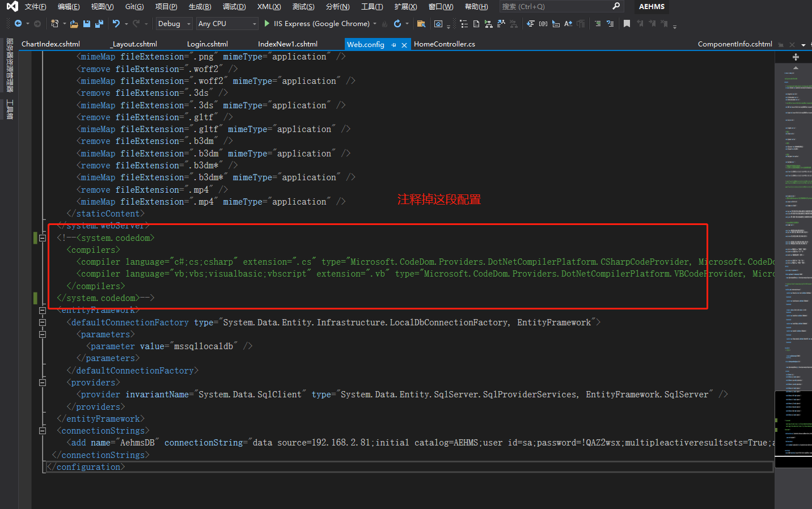Click the Display Quick Info icon
The image size is (812, 509).
pyautogui.click(x=556, y=24)
